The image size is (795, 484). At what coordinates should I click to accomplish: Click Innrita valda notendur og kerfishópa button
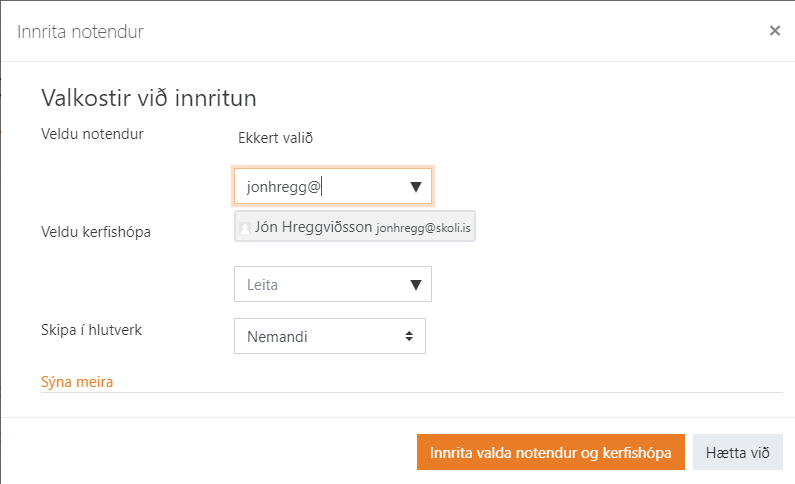tap(551, 452)
